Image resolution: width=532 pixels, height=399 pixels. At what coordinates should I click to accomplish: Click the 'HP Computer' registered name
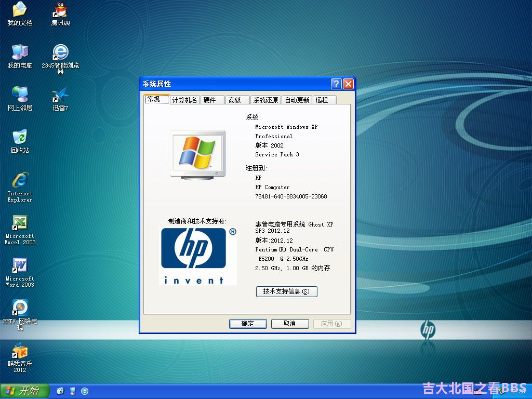tap(272, 187)
